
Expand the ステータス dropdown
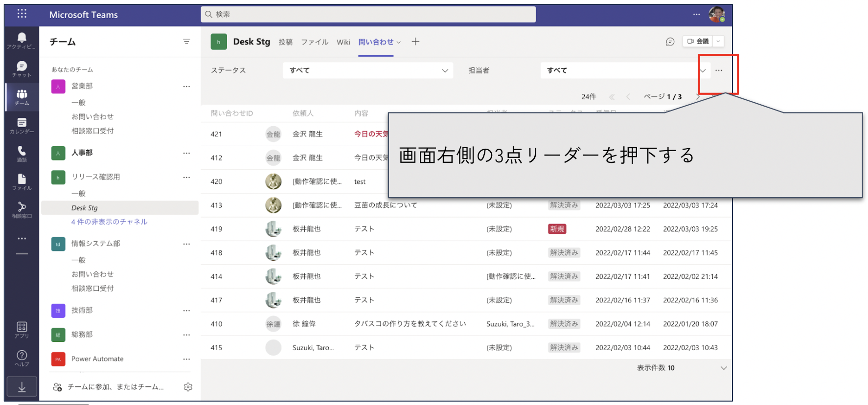[368, 70]
